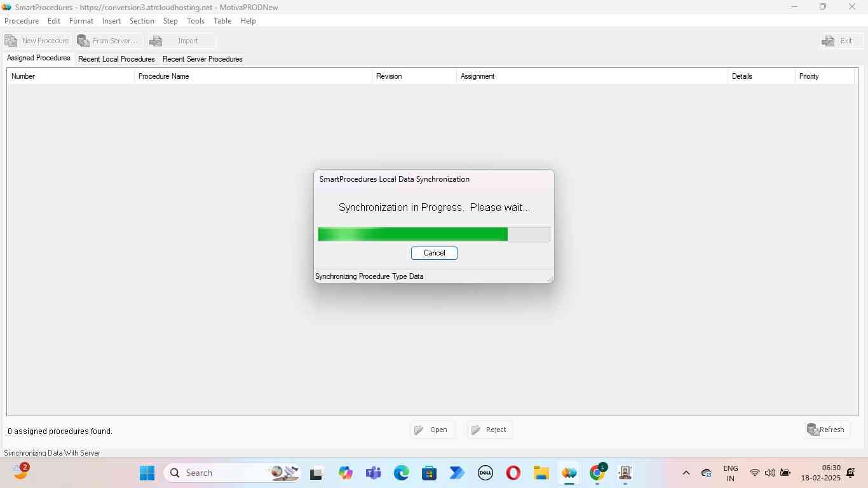Open File Explorer from taskbar
The image size is (868, 488).
(x=541, y=473)
